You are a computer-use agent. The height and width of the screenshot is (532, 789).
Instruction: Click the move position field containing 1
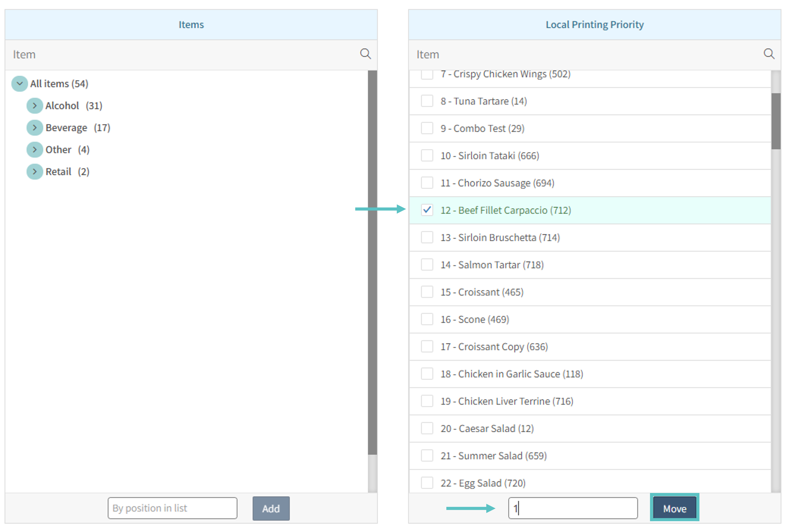(x=573, y=508)
